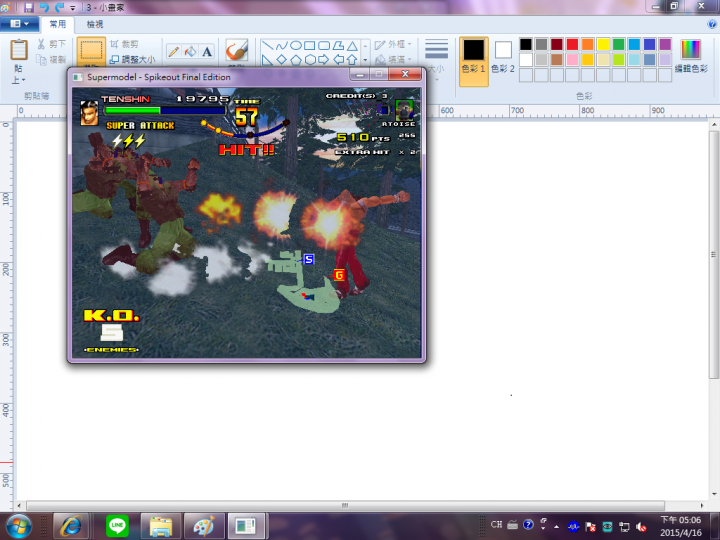The height and width of the screenshot is (540, 720).
Task: Choose the Hexagon shape
Action: point(310,59)
